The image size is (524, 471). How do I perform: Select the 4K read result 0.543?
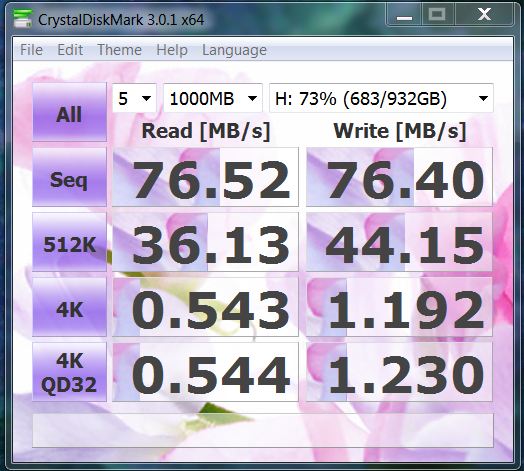point(205,307)
